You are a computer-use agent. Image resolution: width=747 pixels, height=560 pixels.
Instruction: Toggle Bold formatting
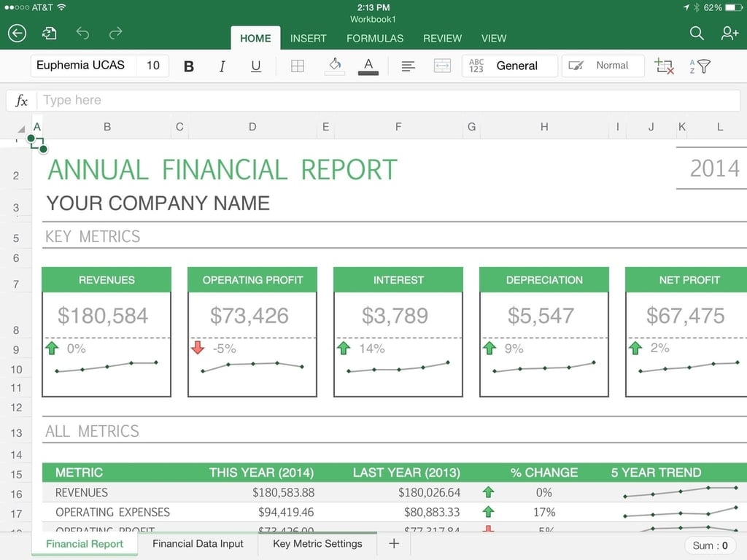pos(189,66)
